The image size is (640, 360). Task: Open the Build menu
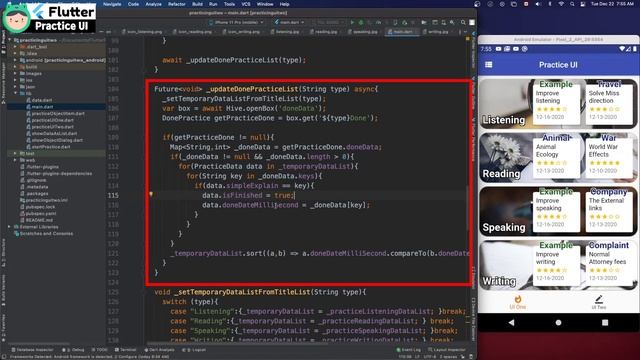[198, 4]
